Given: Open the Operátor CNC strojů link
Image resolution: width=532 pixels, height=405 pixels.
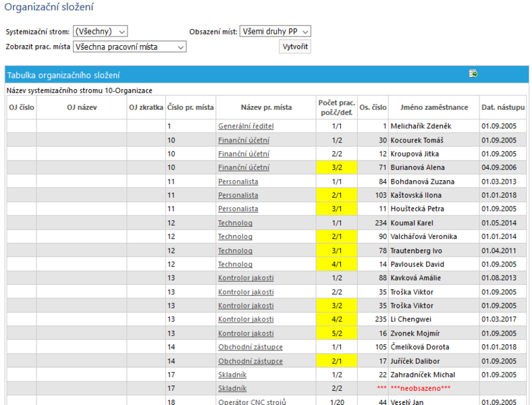Looking at the screenshot, I should (252, 402).
